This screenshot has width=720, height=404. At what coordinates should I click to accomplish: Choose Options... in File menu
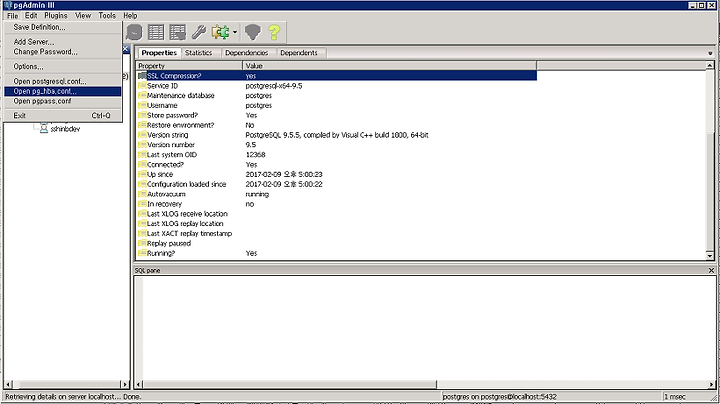[62, 67]
